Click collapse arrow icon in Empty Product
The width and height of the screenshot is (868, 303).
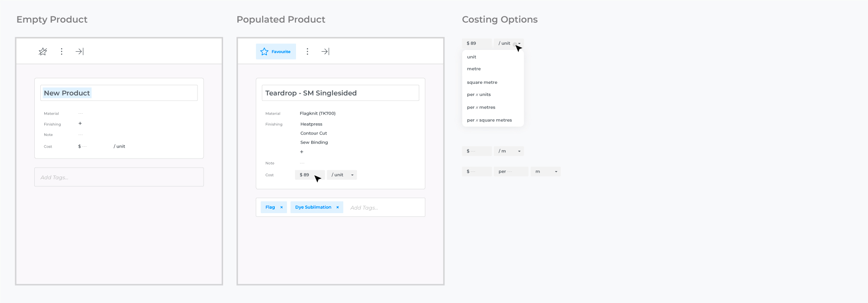tap(79, 52)
